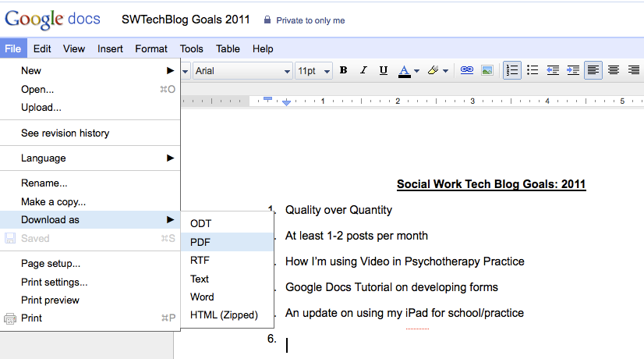Toggle italic formatting
The width and height of the screenshot is (644, 359).
pyautogui.click(x=363, y=70)
